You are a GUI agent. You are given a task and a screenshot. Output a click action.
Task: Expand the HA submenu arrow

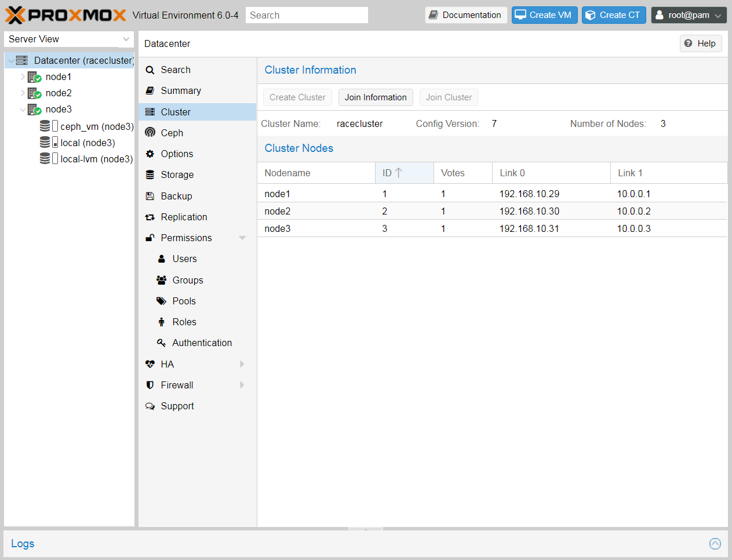point(242,364)
